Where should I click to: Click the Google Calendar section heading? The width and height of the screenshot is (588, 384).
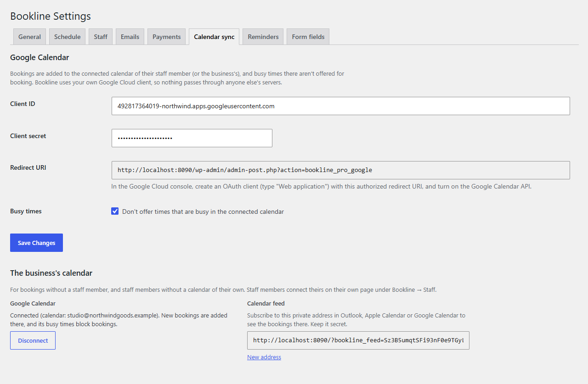(x=40, y=57)
